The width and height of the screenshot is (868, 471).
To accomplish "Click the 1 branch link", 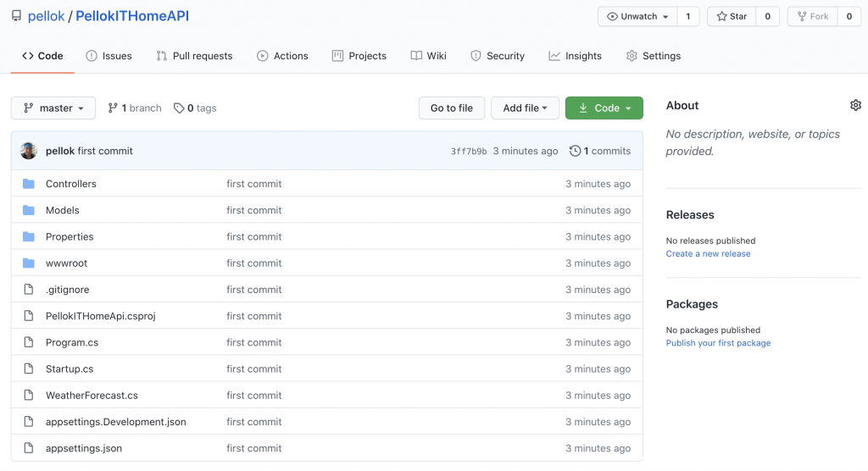I will (135, 108).
